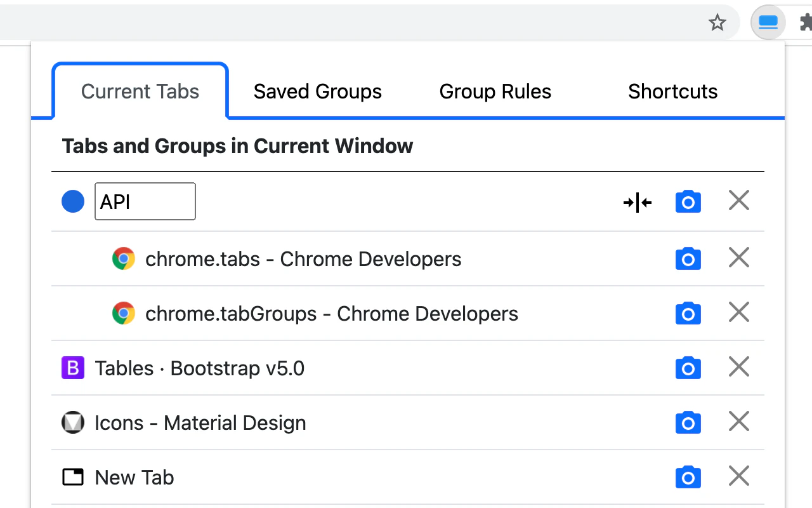This screenshot has width=812, height=508.
Task: Click the tab groups extension icon
Action: pyautogui.click(x=768, y=23)
